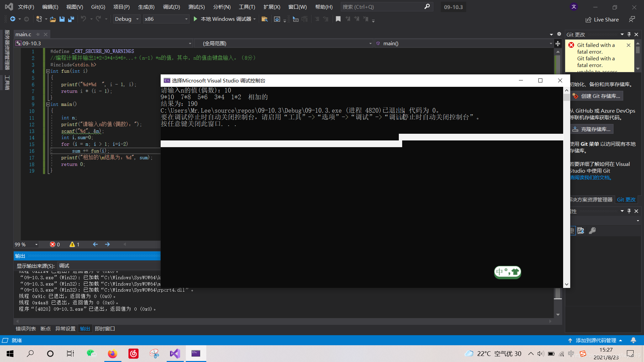Open the 显示输出来源 调试 dropdown

[x=109, y=266]
